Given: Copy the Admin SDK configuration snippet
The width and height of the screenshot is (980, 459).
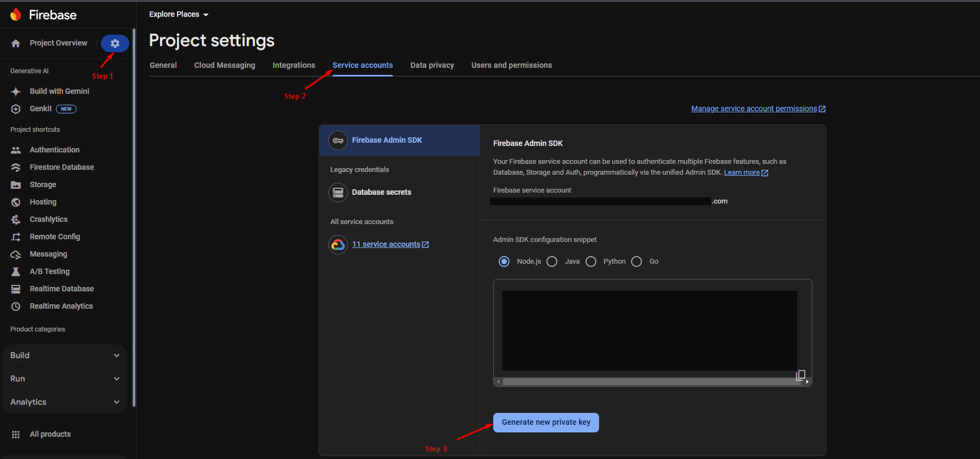Looking at the screenshot, I should coord(800,375).
